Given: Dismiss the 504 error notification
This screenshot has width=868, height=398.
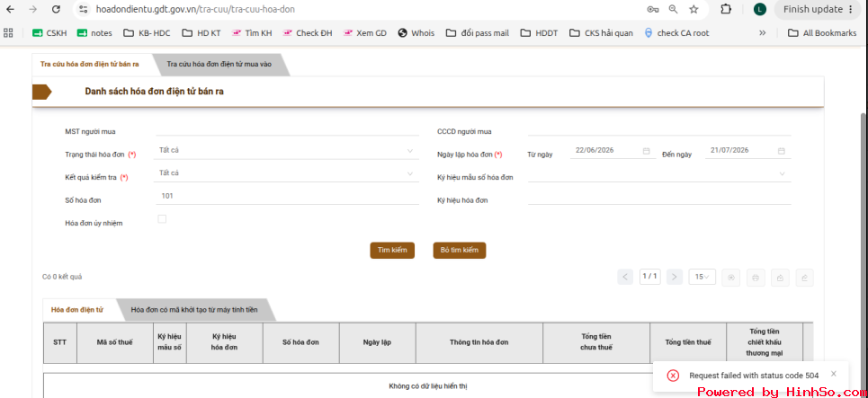Looking at the screenshot, I should tap(833, 374).
